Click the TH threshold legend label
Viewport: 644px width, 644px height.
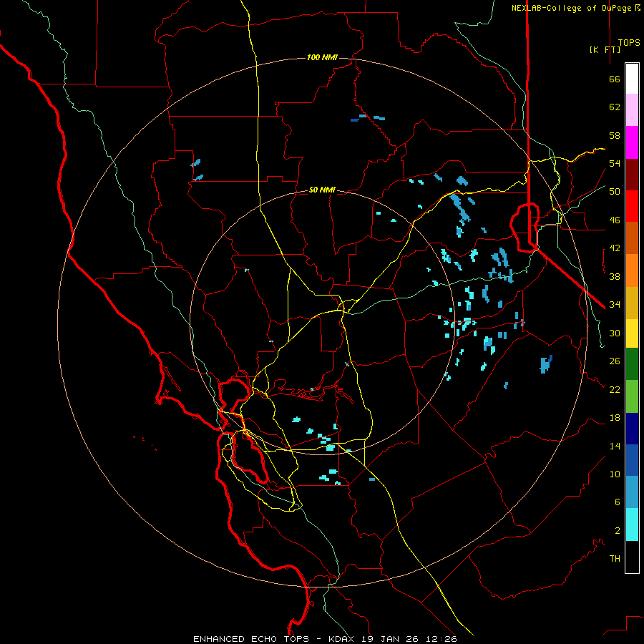[x=615, y=559]
